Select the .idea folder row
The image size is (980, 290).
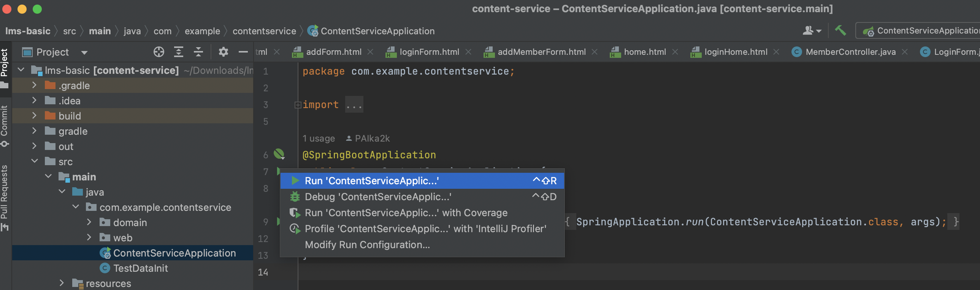132,100
